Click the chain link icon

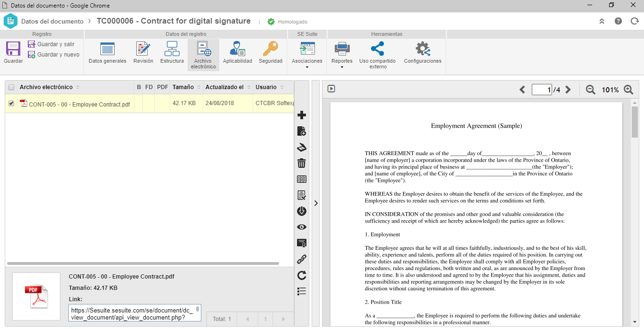coord(302,259)
